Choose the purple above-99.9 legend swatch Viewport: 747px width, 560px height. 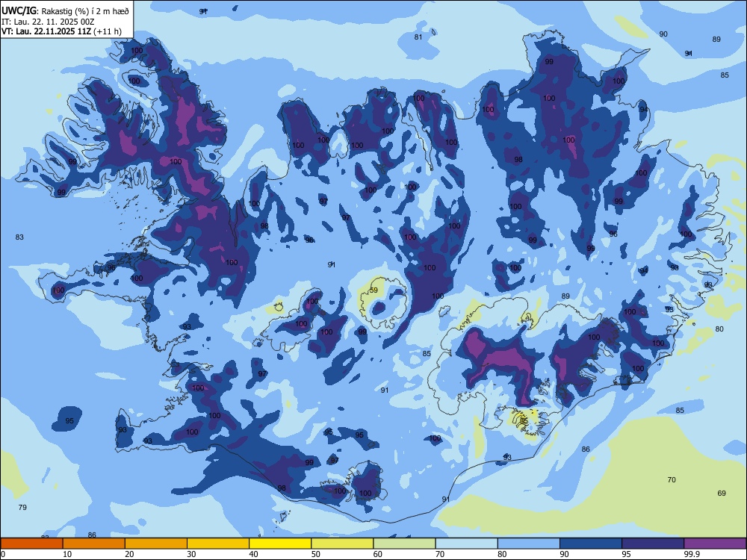tap(716, 544)
